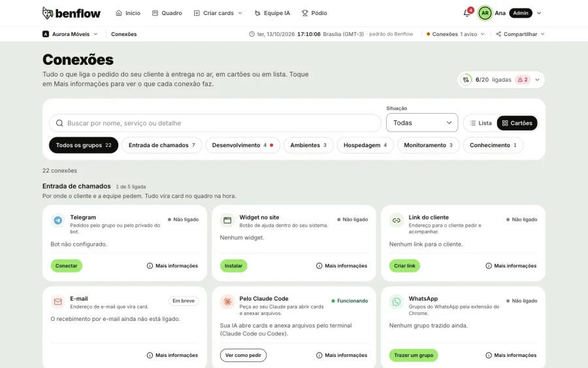Click the Em breve badge on E-mail

[x=184, y=301]
